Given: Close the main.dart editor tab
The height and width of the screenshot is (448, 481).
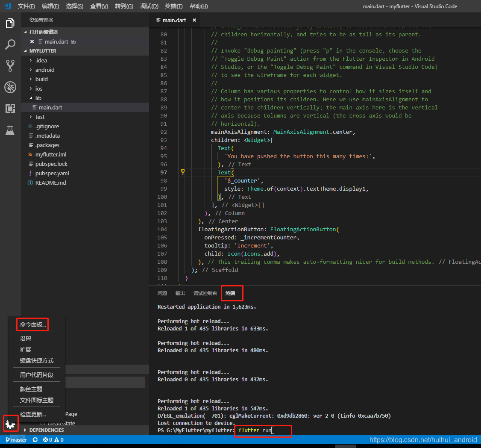Looking at the screenshot, I should 194,20.
